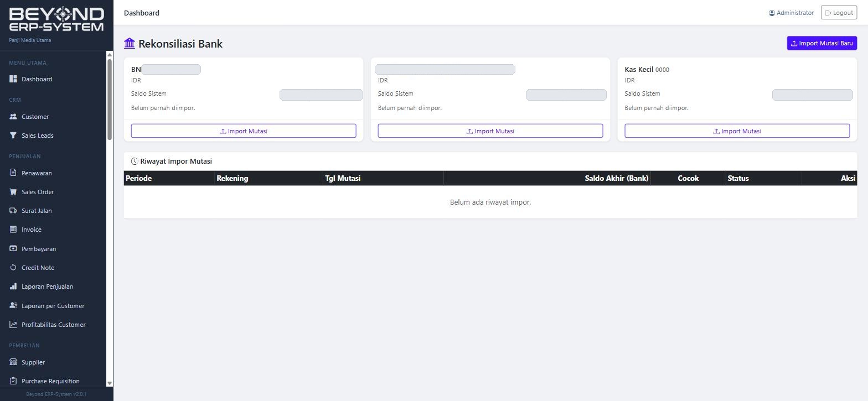Click the Surat Jalan truck icon
Screen dimensions: 868x401
[13, 211]
